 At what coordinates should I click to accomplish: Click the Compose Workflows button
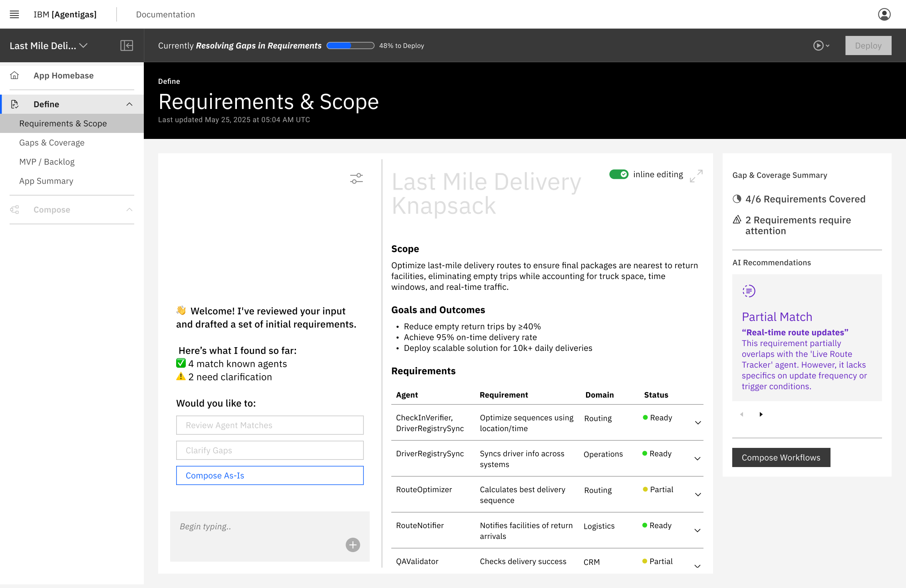click(x=781, y=457)
